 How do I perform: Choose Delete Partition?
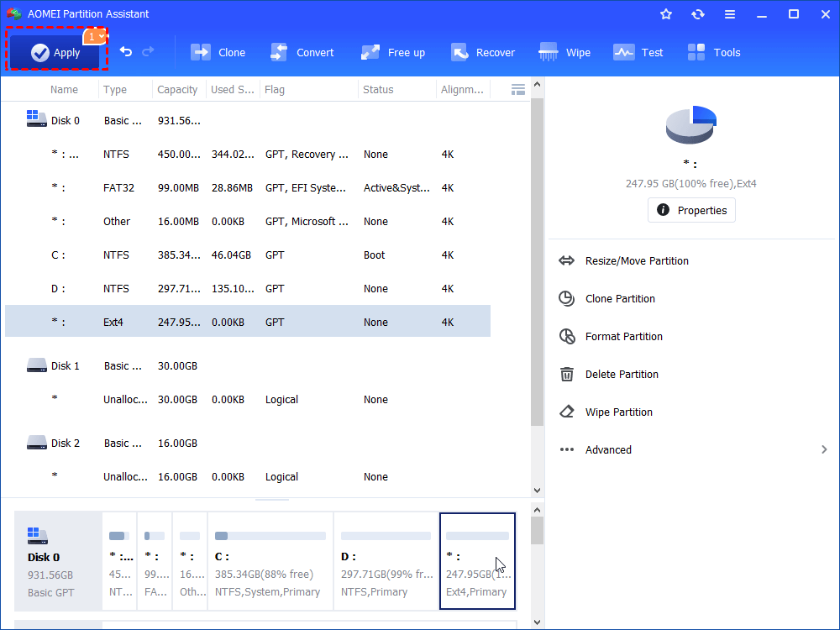622,375
